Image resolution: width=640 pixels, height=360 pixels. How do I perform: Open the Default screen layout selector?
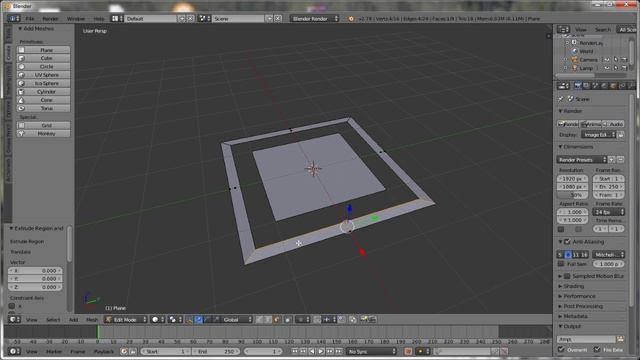[151, 19]
